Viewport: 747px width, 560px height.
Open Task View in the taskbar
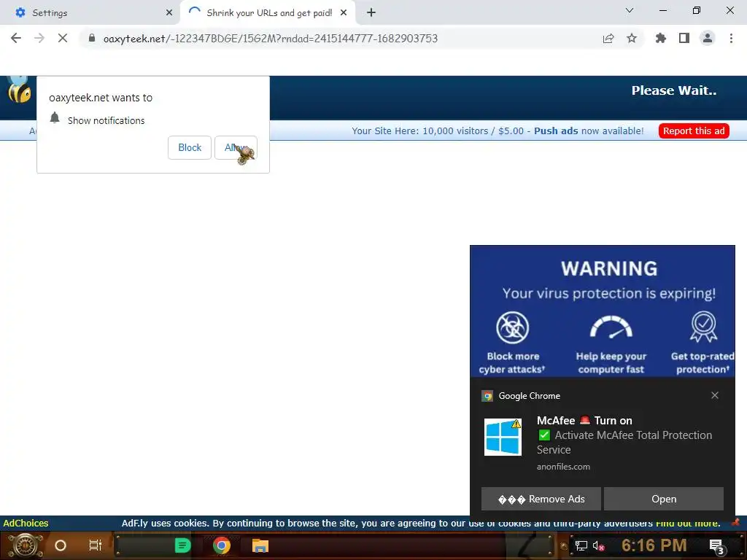[x=96, y=545]
